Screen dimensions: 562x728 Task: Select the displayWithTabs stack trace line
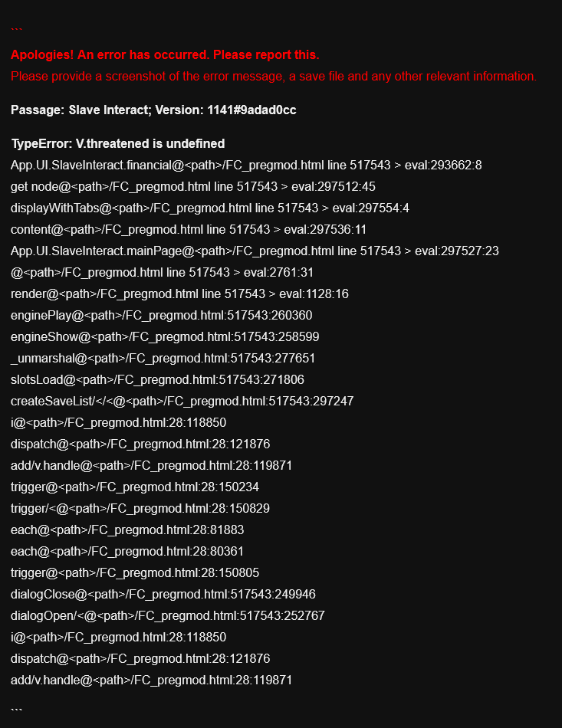tap(210, 208)
